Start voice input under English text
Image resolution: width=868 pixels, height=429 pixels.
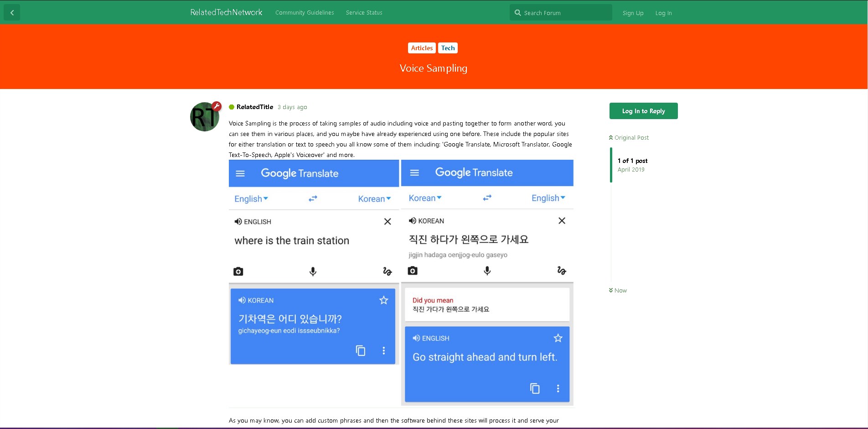[x=313, y=272]
